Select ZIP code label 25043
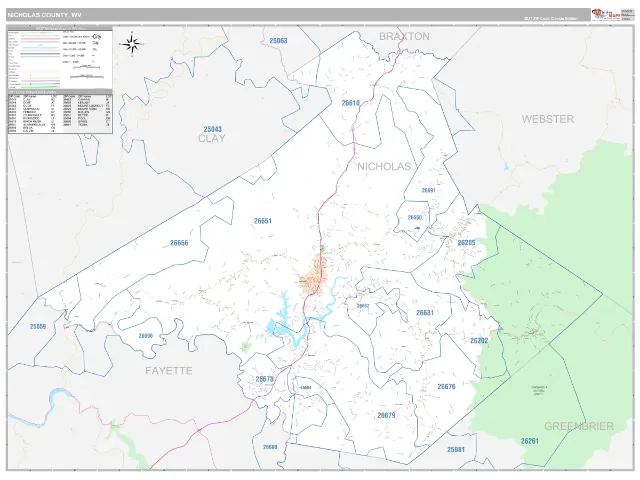 pos(212,129)
